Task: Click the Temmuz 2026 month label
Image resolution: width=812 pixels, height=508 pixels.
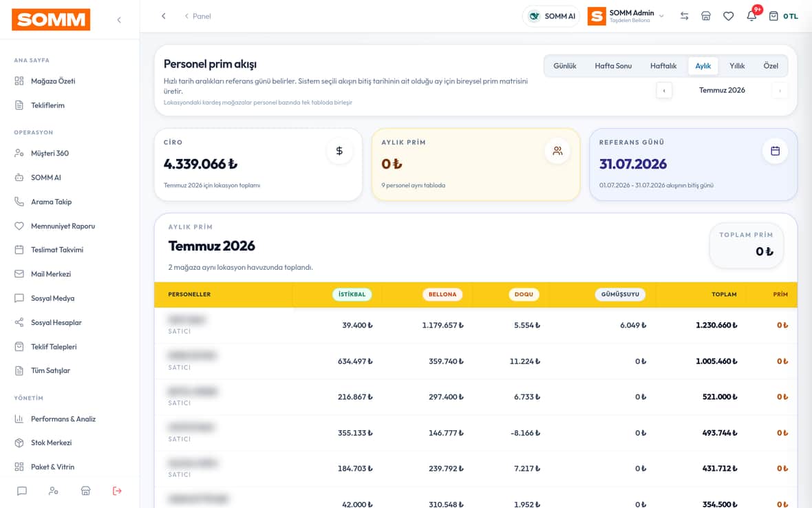Action: click(722, 90)
